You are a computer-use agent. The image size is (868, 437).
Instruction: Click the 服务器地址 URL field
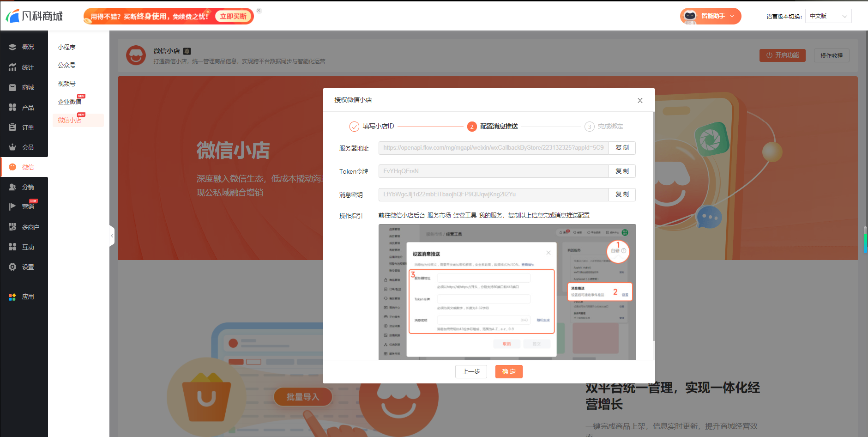[x=494, y=148]
